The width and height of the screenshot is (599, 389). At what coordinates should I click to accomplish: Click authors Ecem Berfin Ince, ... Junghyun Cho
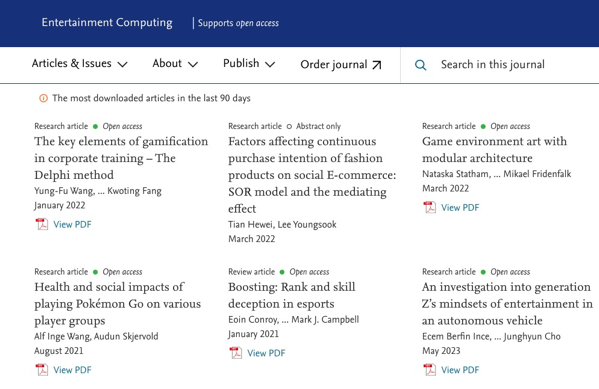491,336
